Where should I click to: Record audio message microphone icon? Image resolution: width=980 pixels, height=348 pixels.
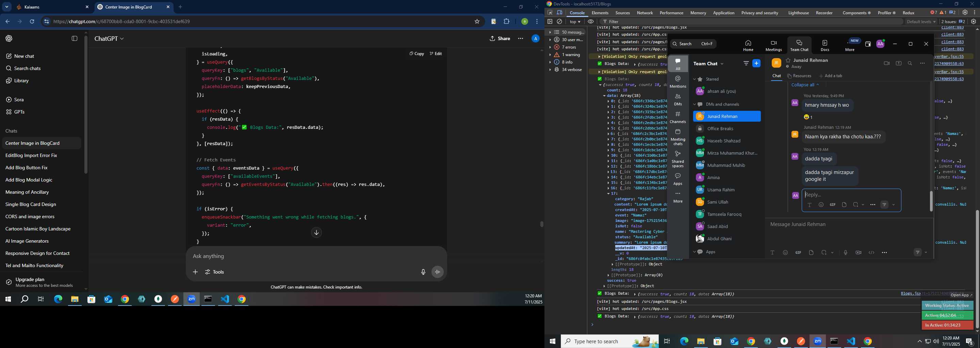[x=845, y=253]
